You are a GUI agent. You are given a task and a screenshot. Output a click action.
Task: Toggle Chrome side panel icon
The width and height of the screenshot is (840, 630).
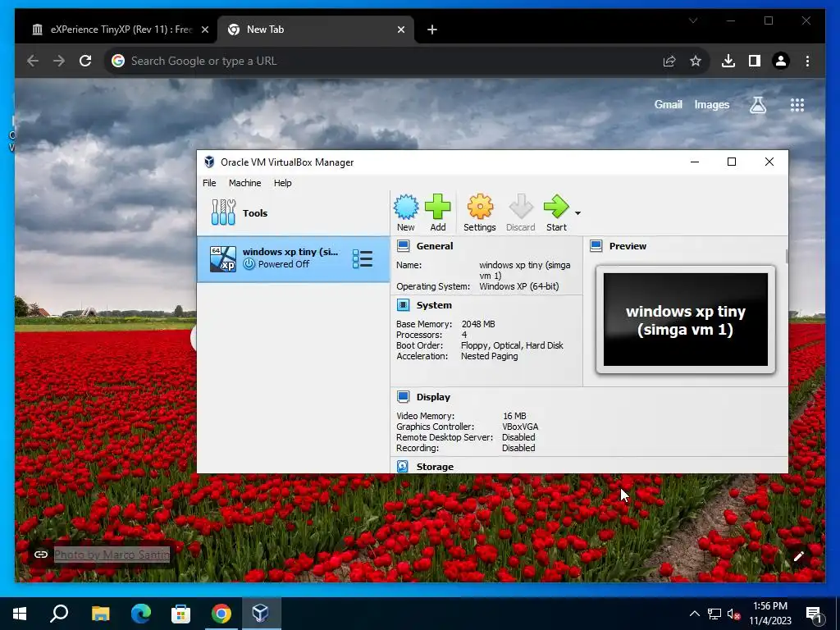pyautogui.click(x=755, y=61)
